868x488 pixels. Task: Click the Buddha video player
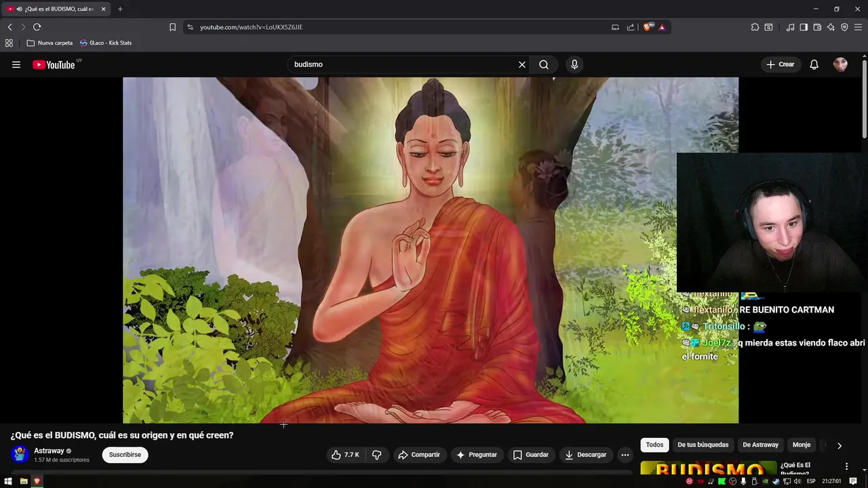tap(431, 250)
